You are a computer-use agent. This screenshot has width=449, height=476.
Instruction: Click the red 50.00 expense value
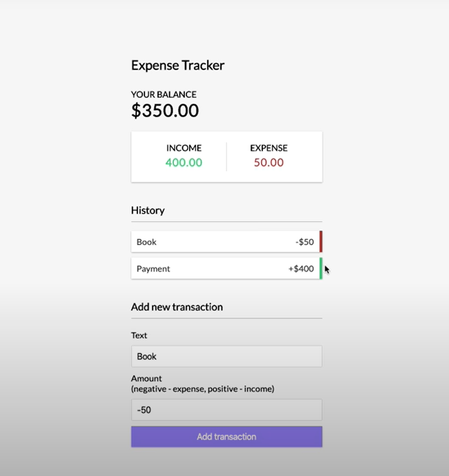[x=269, y=163]
